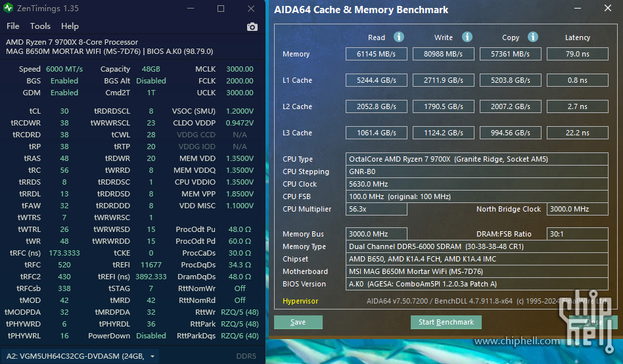
Task: Click the MEM VPP value 1.8500V
Action: pos(240,194)
